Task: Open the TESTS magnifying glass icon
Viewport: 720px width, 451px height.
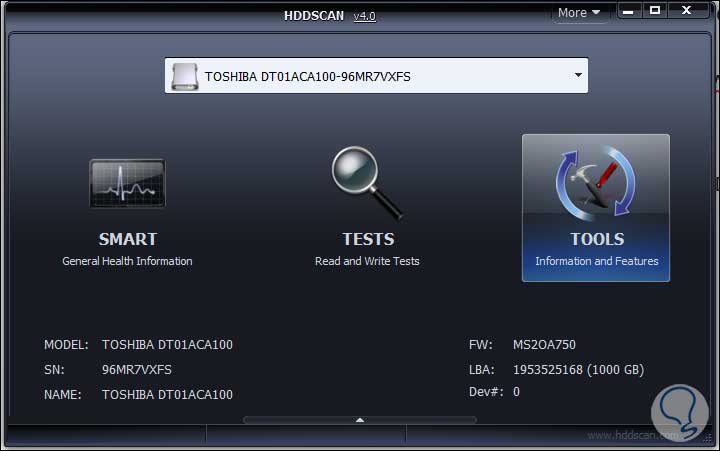Action: point(367,183)
